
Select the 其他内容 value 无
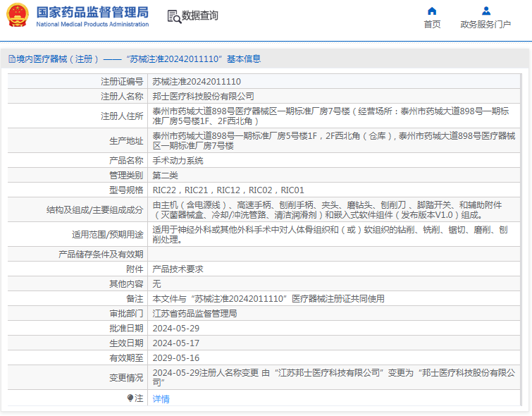tap(156, 284)
